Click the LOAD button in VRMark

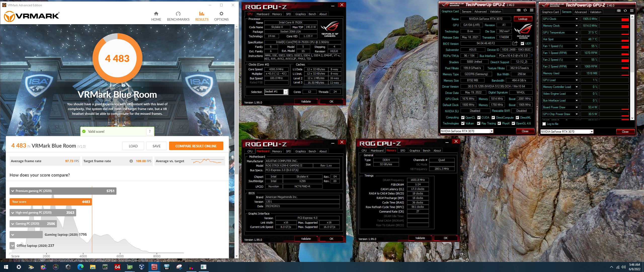pyautogui.click(x=133, y=146)
